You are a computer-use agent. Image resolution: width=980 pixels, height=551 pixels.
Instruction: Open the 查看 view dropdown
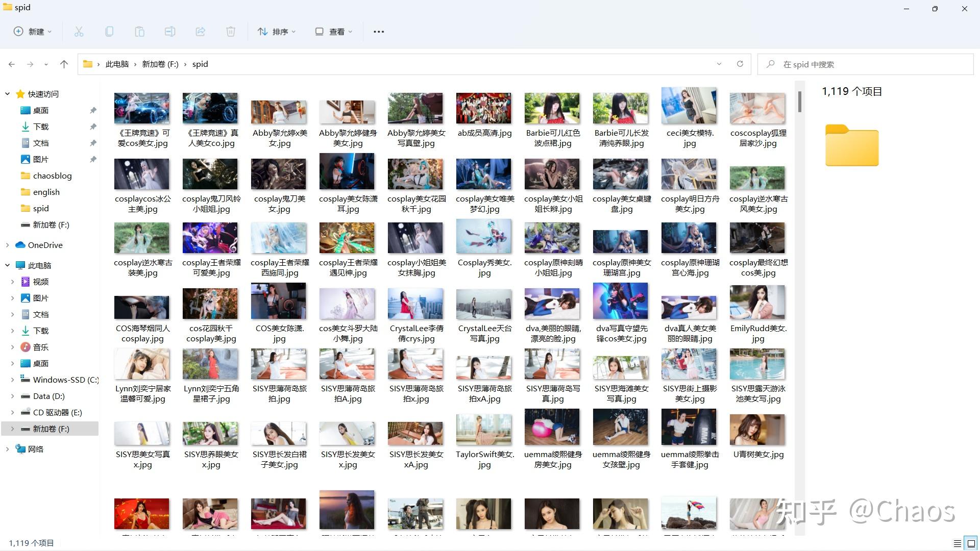pyautogui.click(x=334, y=32)
